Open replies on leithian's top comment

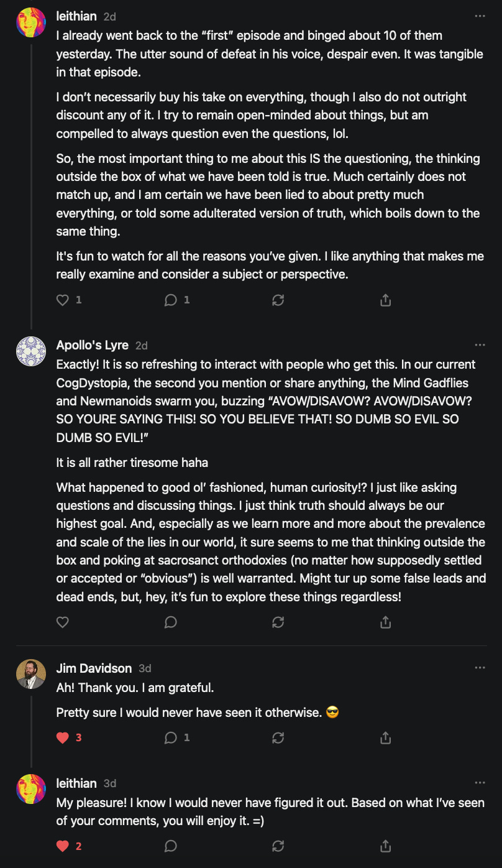click(x=171, y=300)
